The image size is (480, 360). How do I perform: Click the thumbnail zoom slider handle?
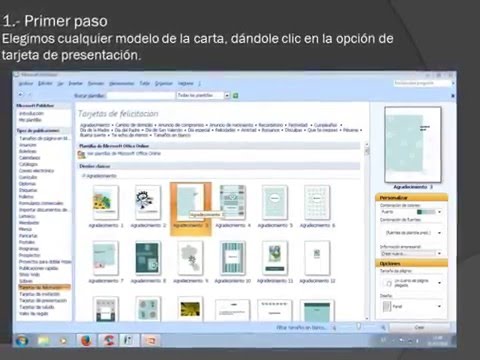(x=359, y=326)
